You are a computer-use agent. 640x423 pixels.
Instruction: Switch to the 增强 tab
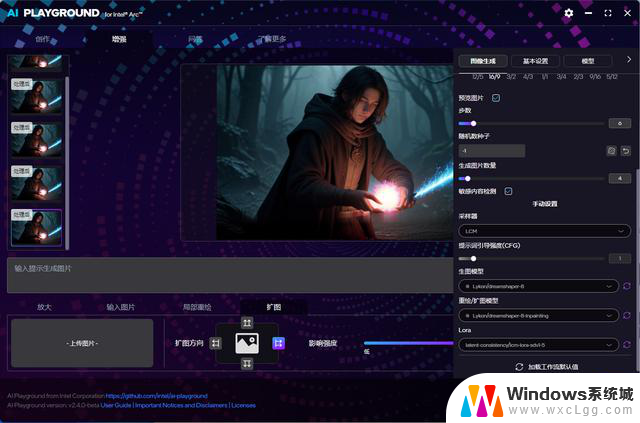click(x=119, y=39)
